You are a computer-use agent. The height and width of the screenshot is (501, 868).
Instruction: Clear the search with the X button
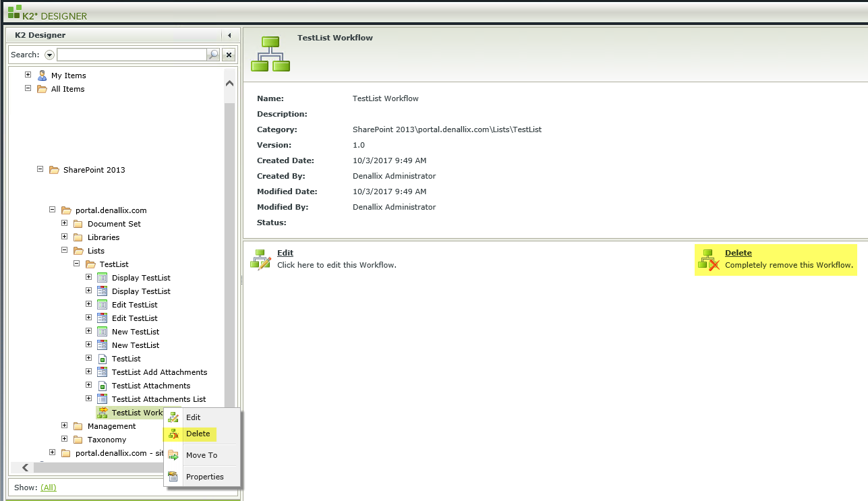(229, 55)
